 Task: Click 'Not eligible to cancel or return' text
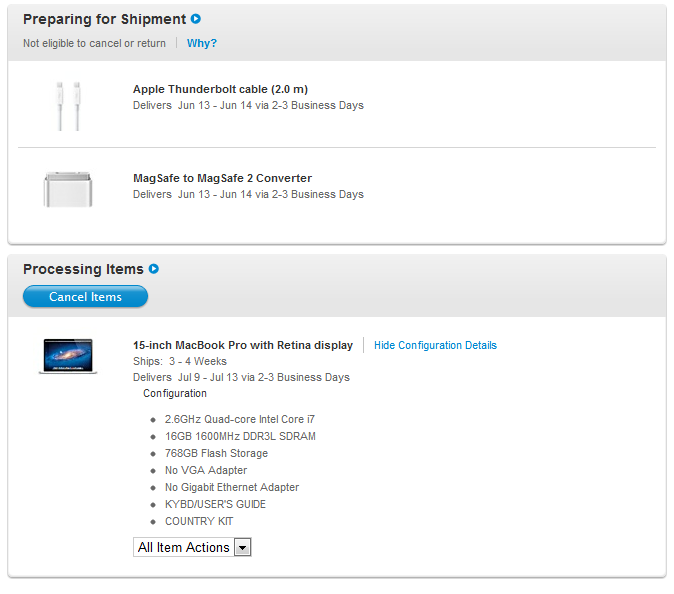(x=94, y=43)
